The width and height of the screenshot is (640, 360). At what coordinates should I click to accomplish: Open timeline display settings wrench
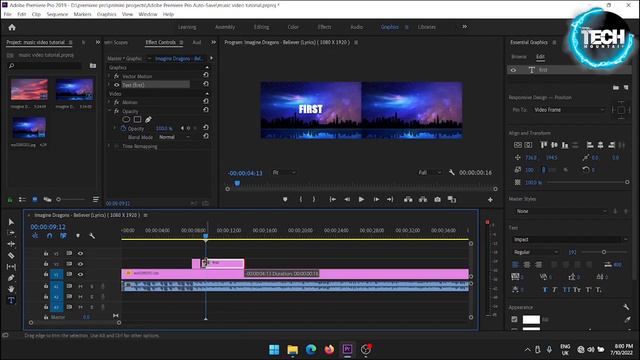pos(92,236)
